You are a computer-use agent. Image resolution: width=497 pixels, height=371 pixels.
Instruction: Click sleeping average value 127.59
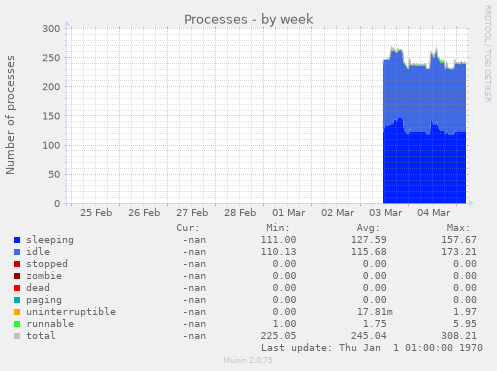(369, 240)
